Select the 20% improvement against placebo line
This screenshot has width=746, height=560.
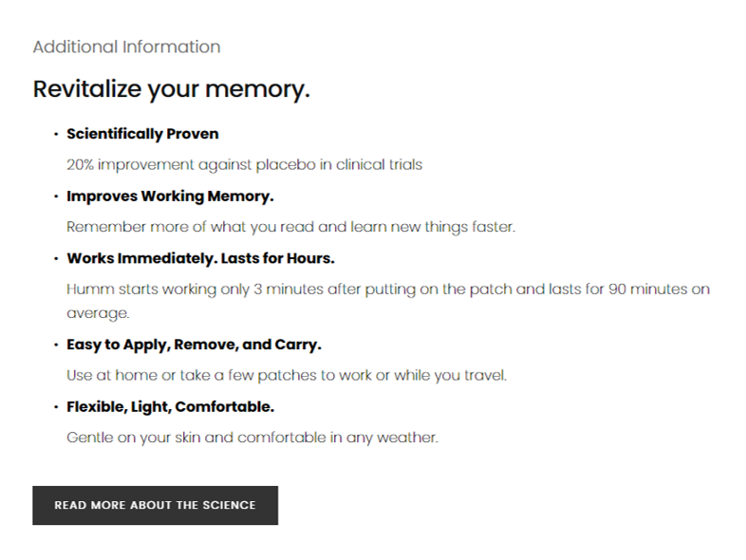click(245, 164)
